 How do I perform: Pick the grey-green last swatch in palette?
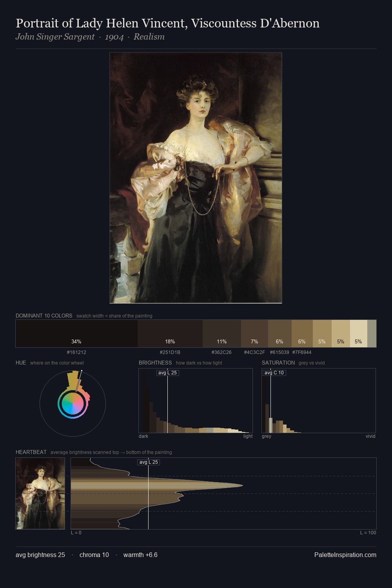point(372,334)
